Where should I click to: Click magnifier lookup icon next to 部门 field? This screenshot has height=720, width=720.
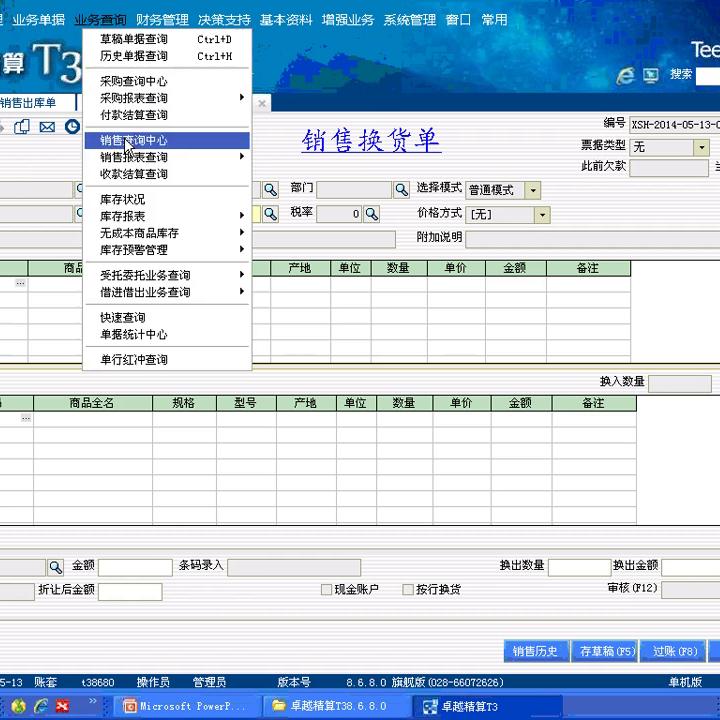(401, 190)
